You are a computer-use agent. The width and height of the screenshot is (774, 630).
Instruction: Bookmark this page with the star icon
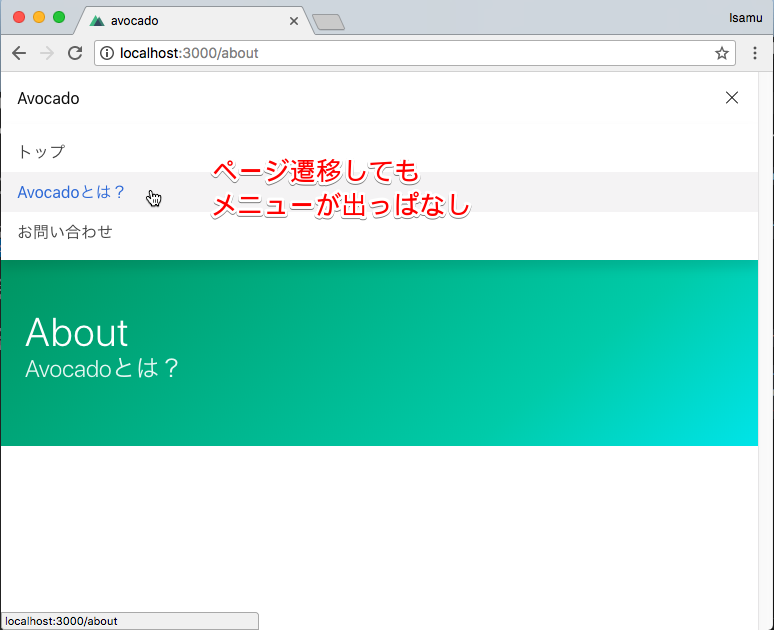pos(722,53)
